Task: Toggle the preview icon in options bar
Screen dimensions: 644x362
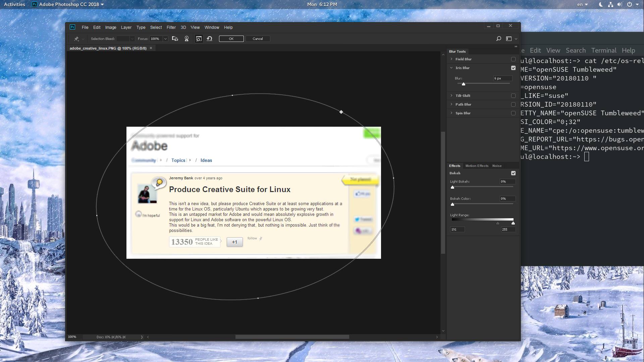Action: [x=199, y=39]
